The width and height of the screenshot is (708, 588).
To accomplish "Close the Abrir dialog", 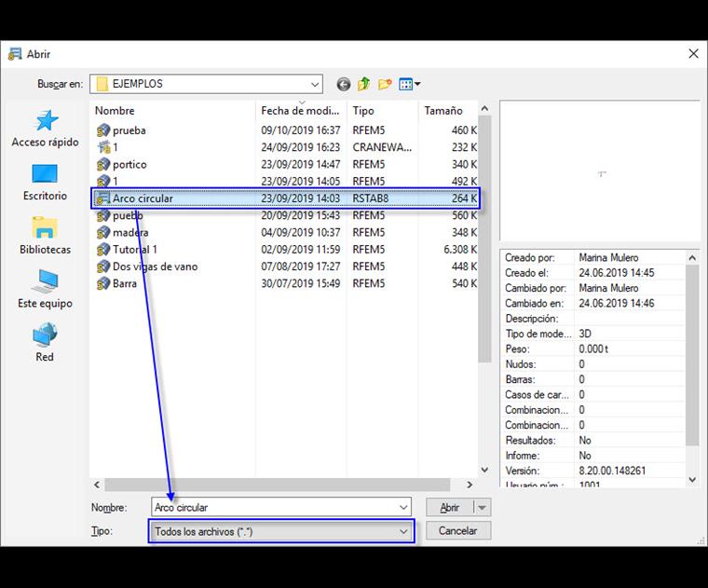I will pyautogui.click(x=693, y=54).
